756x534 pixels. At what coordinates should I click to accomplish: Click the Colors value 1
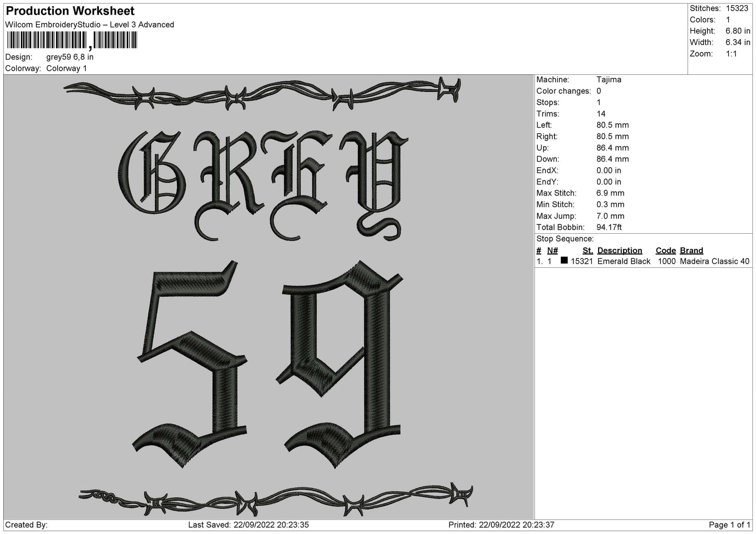tap(728, 20)
